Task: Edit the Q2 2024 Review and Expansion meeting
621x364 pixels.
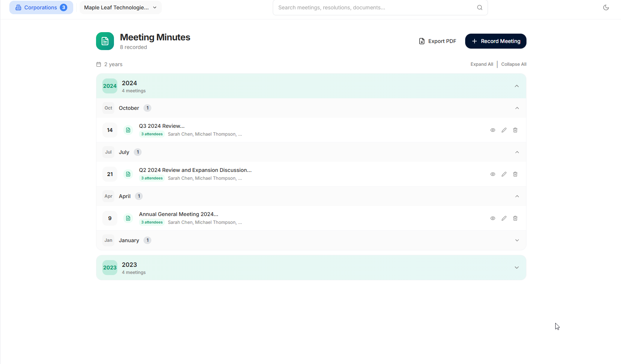Action: (504, 174)
